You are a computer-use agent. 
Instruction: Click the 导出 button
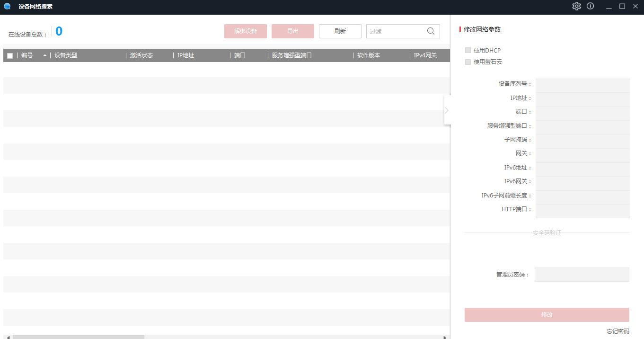pos(293,31)
